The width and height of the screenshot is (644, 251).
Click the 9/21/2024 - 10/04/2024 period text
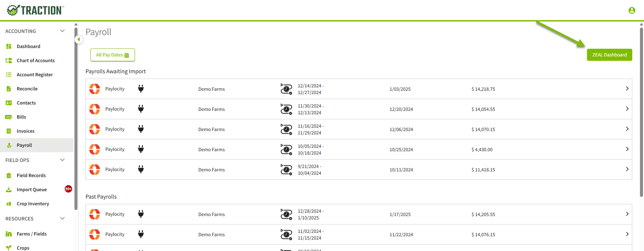(x=310, y=170)
